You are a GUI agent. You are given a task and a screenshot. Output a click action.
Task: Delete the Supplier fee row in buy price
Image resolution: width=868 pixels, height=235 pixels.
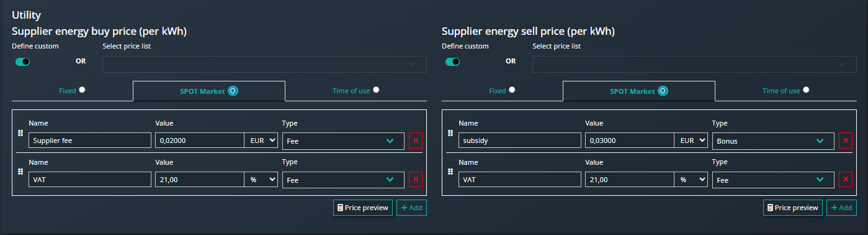coord(416,141)
